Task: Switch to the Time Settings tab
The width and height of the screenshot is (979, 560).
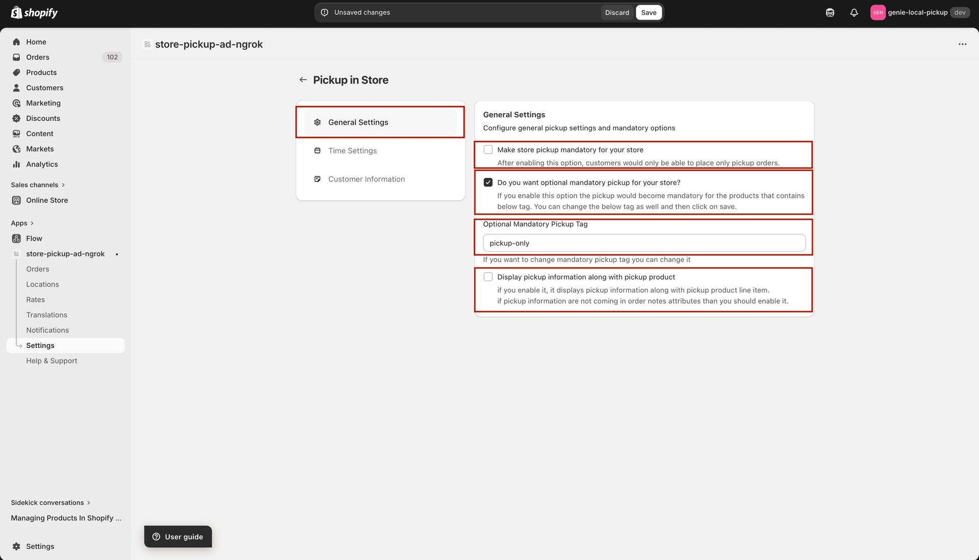Action: pyautogui.click(x=352, y=150)
